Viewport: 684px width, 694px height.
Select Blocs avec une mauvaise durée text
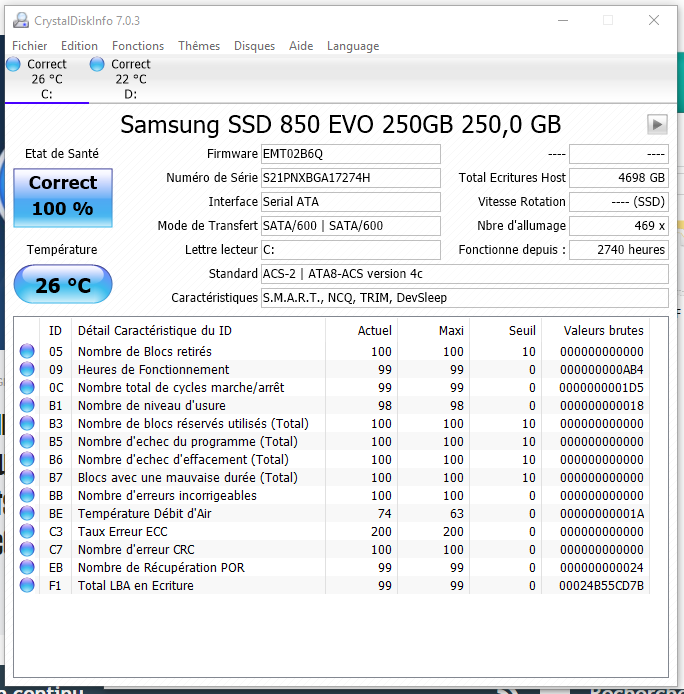[x=188, y=478]
